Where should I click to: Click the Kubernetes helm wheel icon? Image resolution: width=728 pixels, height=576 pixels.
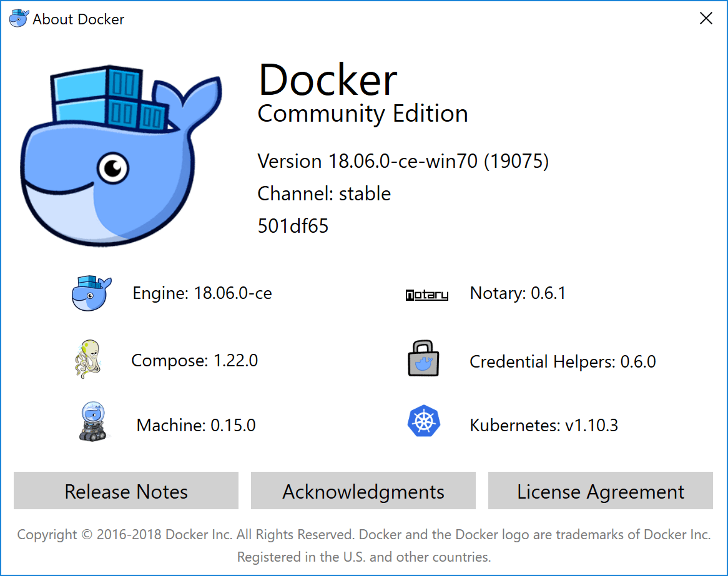coord(424,421)
